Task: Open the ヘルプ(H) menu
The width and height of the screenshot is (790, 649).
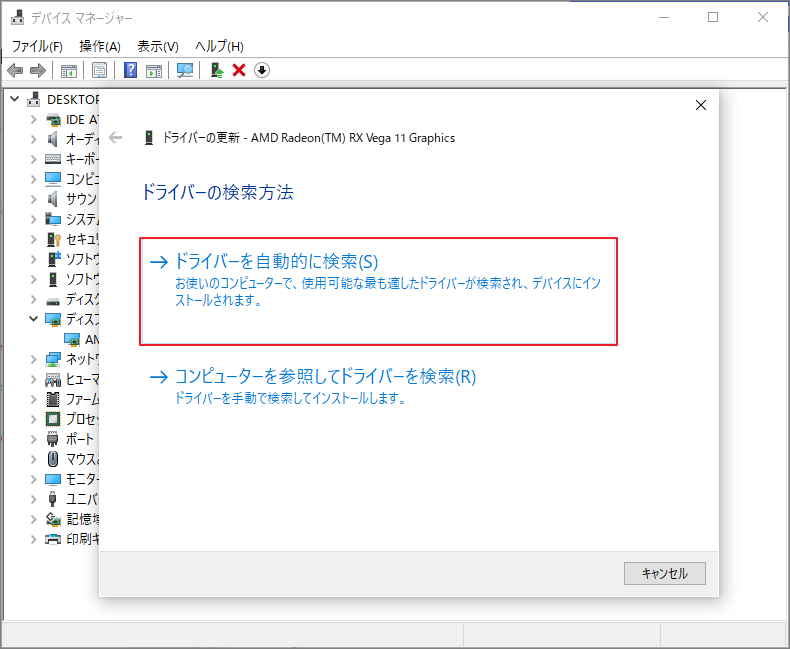Action: click(219, 46)
